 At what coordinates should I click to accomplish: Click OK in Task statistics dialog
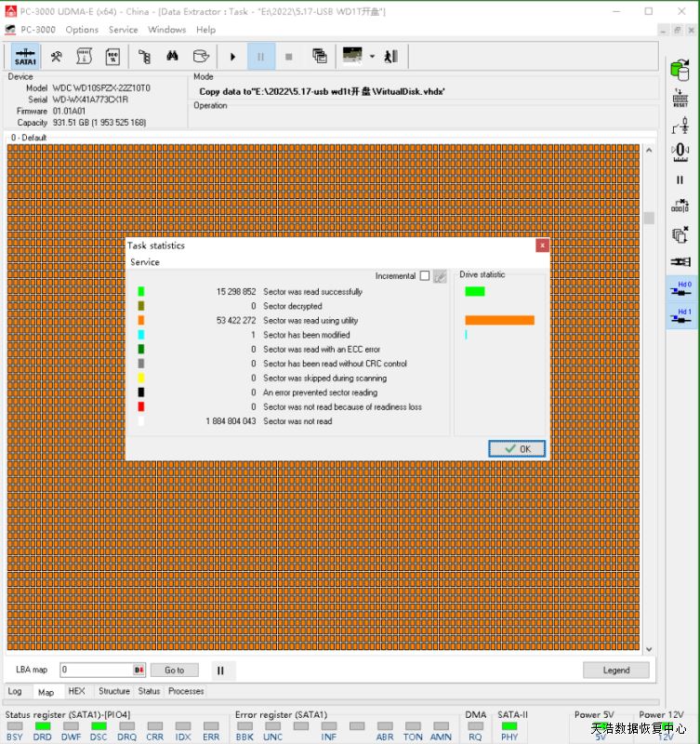click(x=517, y=448)
